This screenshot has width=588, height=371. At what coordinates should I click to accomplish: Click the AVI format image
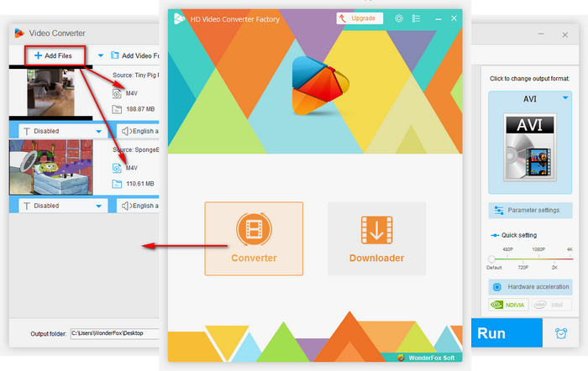(x=529, y=148)
